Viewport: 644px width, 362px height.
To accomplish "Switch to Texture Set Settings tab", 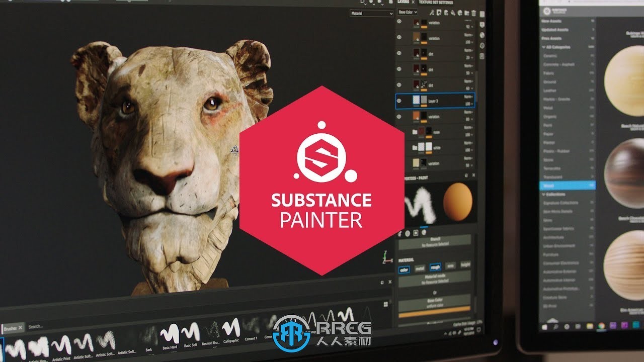I will click(x=436, y=3).
